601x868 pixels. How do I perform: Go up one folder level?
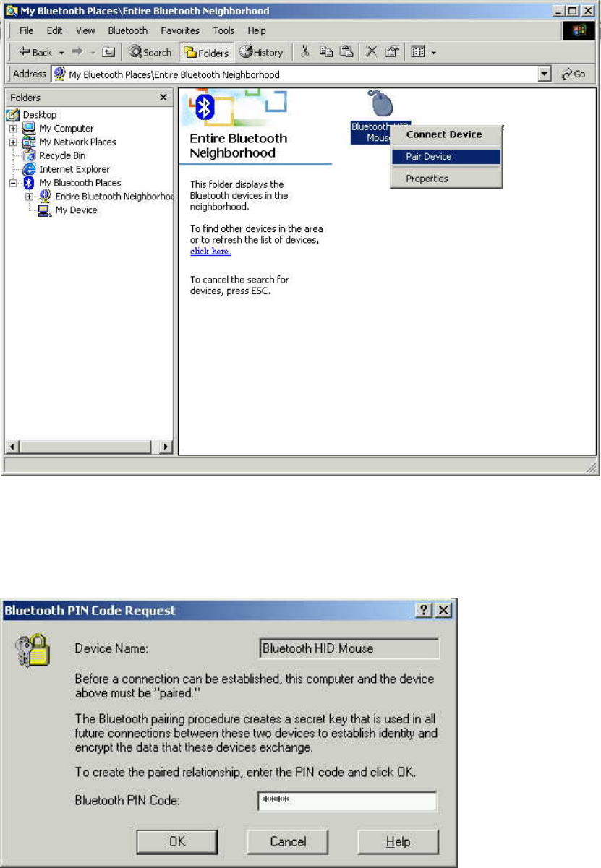[x=108, y=52]
